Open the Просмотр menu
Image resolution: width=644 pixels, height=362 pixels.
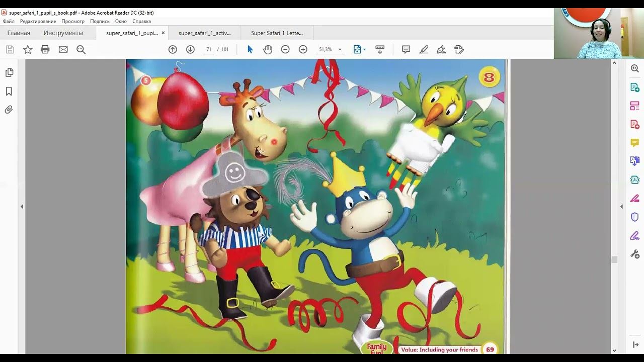(x=73, y=21)
